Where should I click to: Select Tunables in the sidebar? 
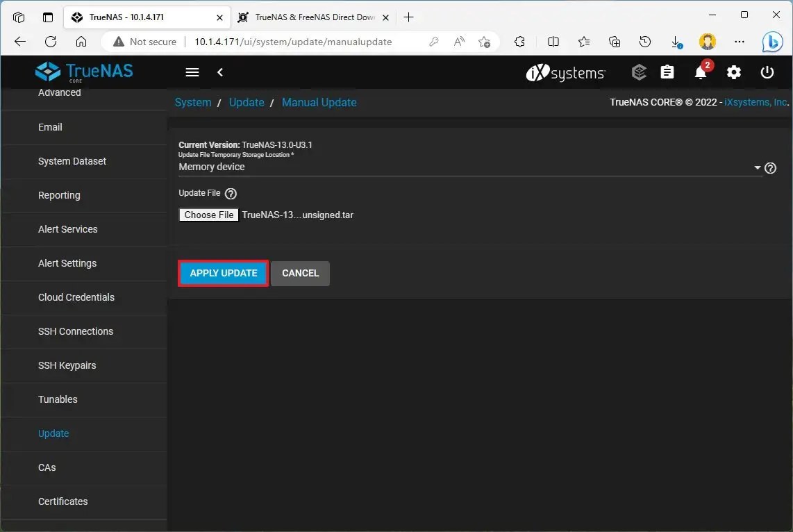58,399
